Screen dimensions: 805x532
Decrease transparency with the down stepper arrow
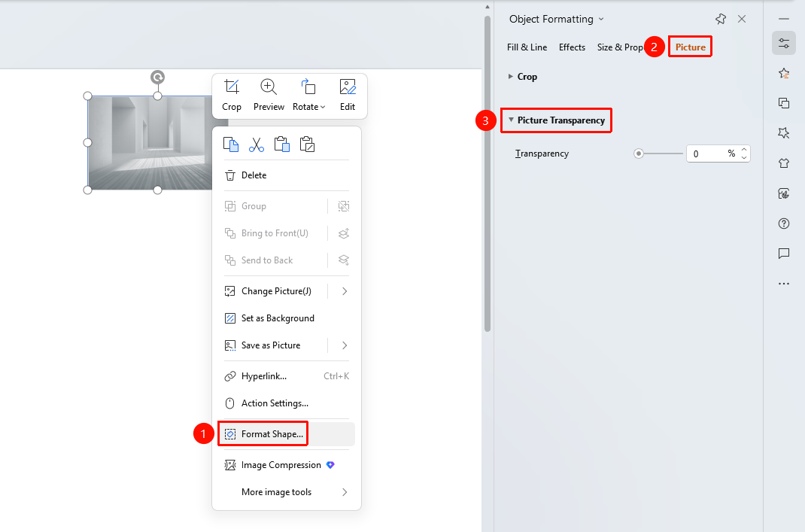point(744,158)
